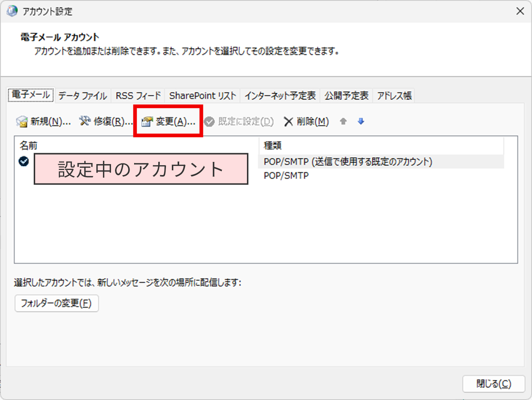Open the RSS フィード tab

point(138,96)
